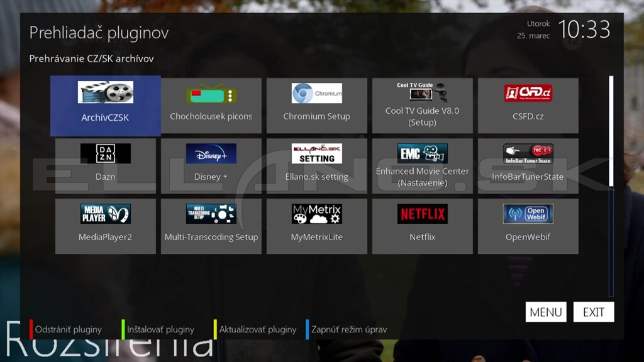Choose Aktualizovať pluginy yellow option
Image resolution: width=644 pixels, height=362 pixels.
(257, 329)
